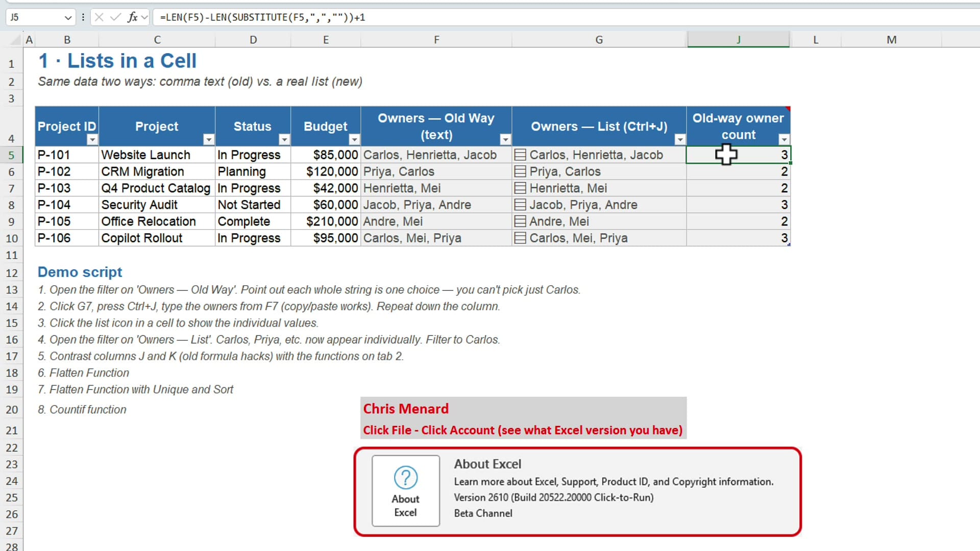Select the Complete status cell
This screenshot has width=980, height=551.
[x=253, y=221]
